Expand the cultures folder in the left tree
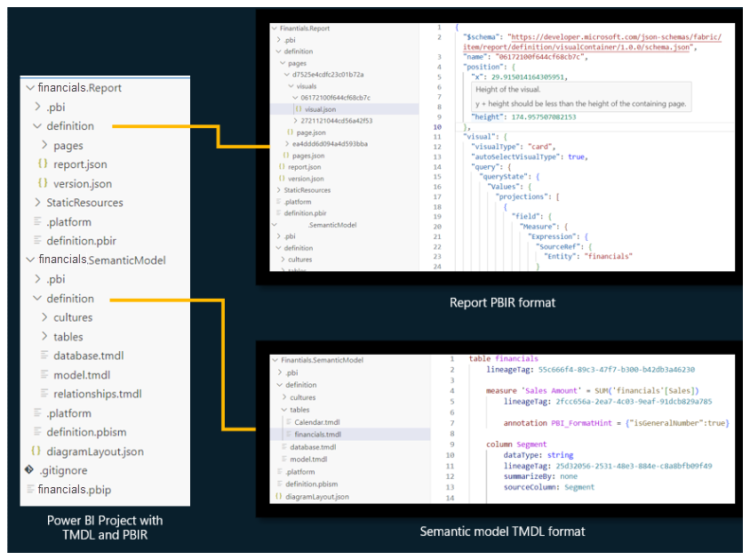This screenshot has height=560, width=750. [x=45, y=317]
